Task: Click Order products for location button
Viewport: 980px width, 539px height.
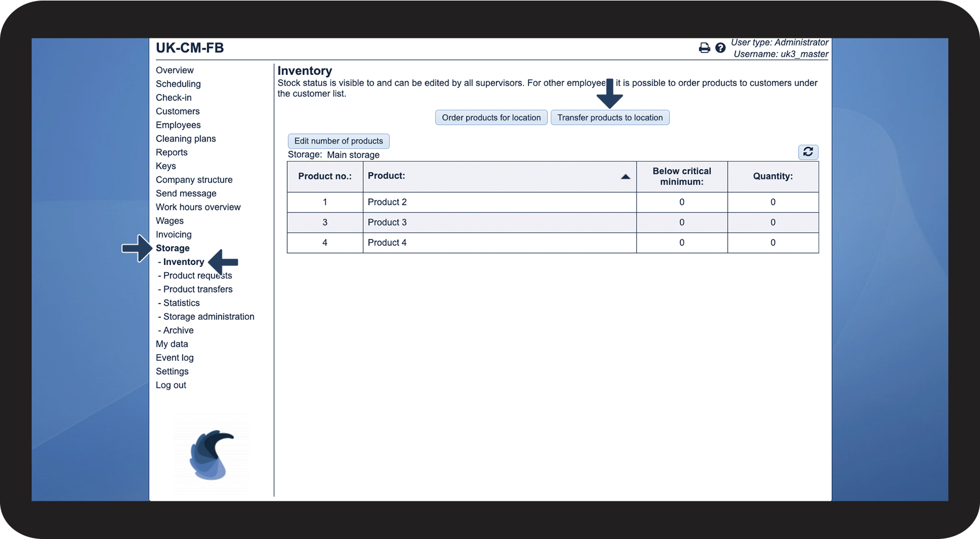Action: coord(491,118)
